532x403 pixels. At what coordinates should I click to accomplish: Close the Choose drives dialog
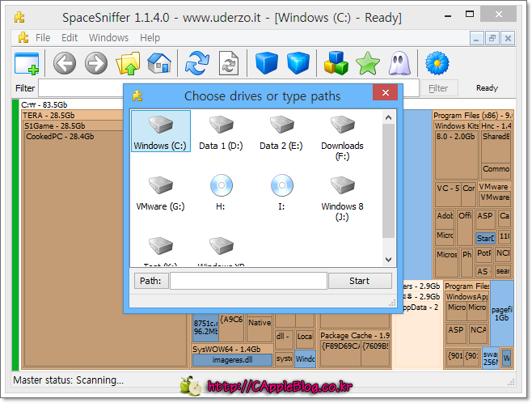coord(385,92)
